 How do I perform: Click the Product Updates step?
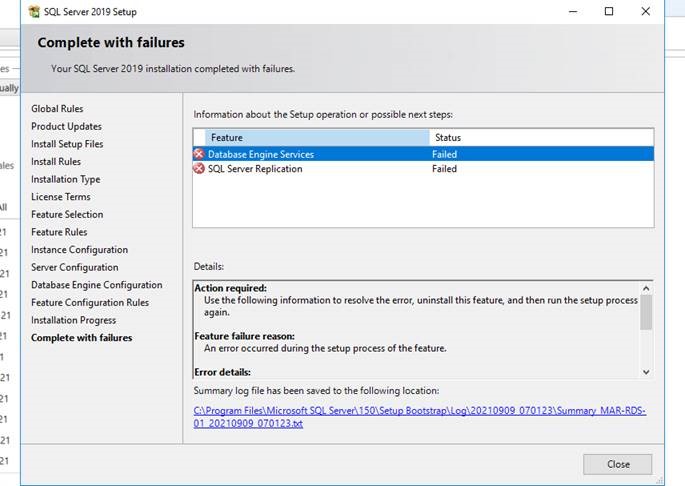(x=66, y=126)
